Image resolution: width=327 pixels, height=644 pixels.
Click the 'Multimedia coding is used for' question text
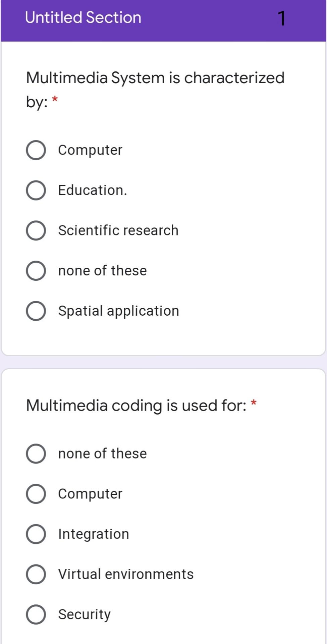point(136,406)
